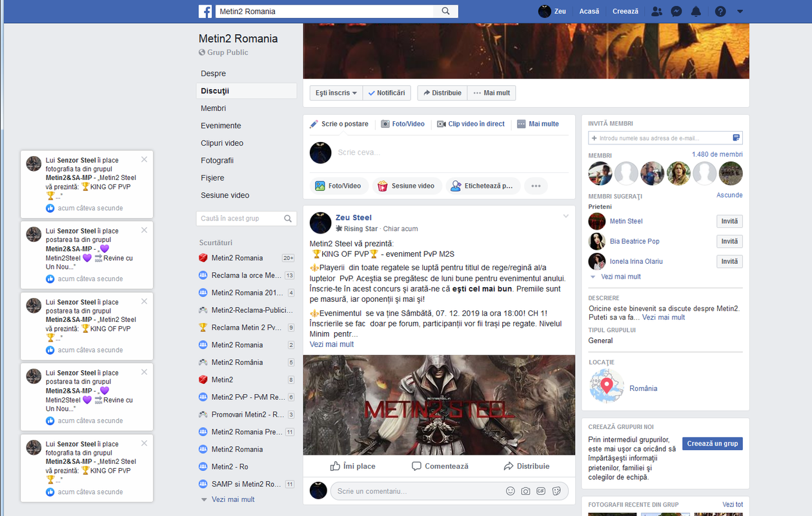Open the SAMP si Metin2 Ro... shortcut

(247, 484)
